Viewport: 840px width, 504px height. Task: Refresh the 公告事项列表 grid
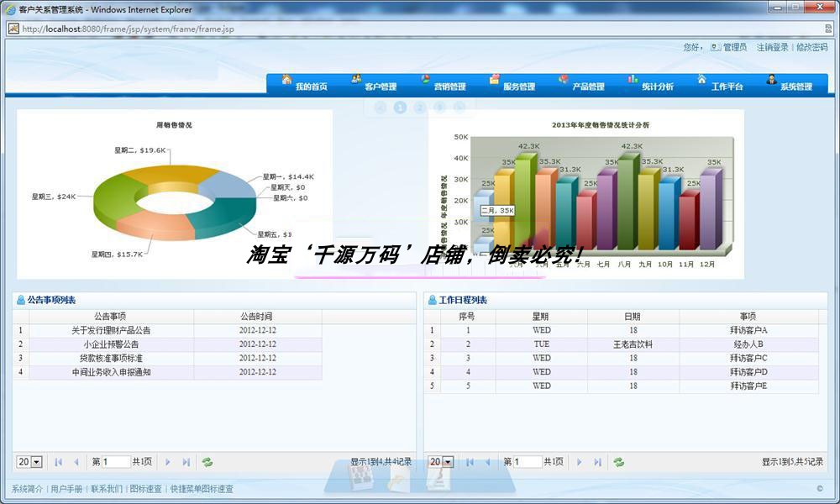click(207, 462)
